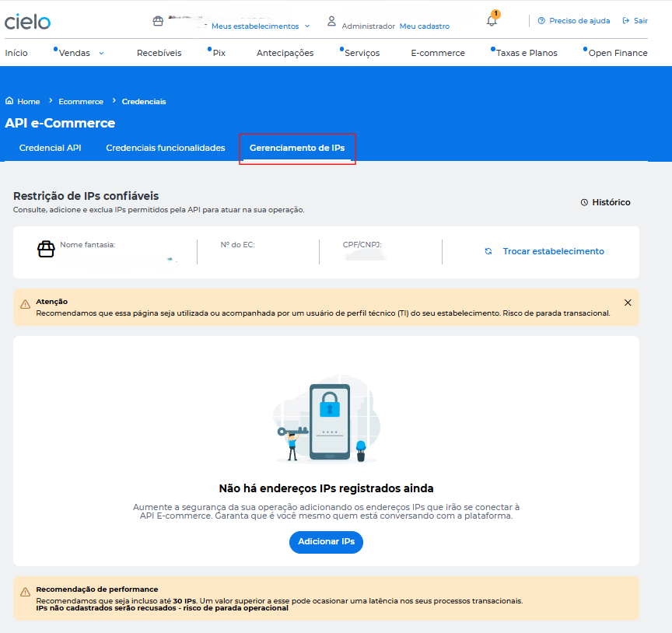672x633 pixels.
Task: Click the clock icon beside Histórico
Action: 583,202
